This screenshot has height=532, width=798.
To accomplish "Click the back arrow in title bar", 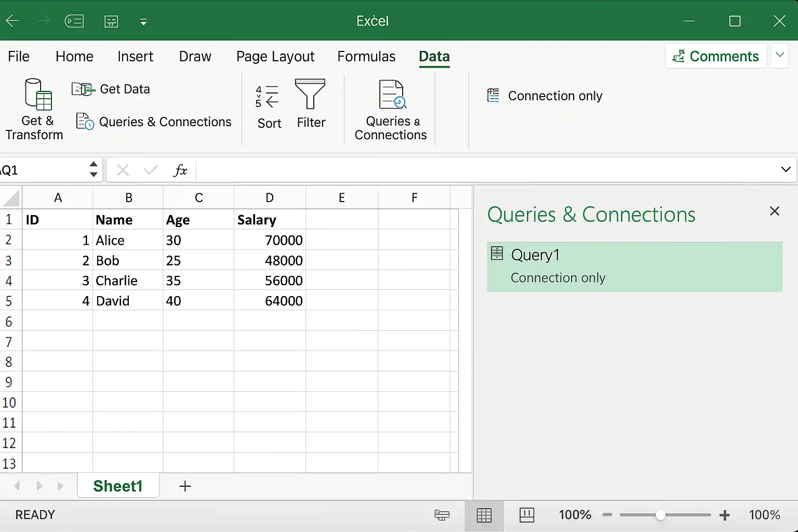I will [12, 21].
